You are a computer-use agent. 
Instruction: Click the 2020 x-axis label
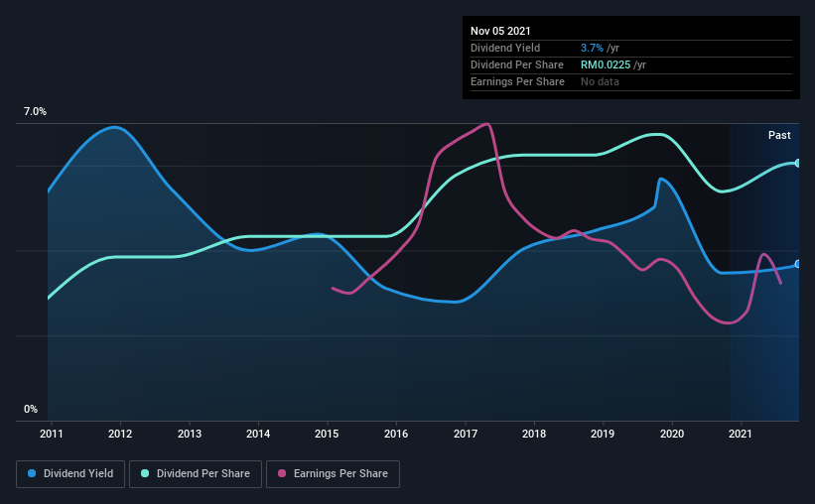pyautogui.click(x=672, y=434)
